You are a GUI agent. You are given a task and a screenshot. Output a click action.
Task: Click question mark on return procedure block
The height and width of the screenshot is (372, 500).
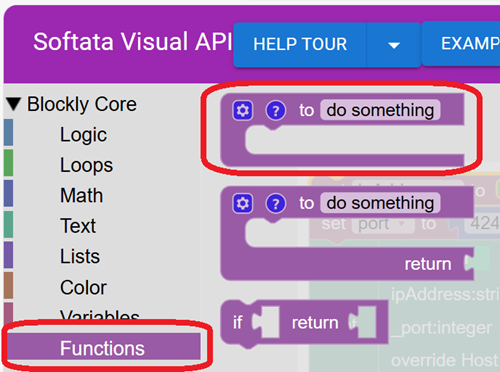coord(276,203)
